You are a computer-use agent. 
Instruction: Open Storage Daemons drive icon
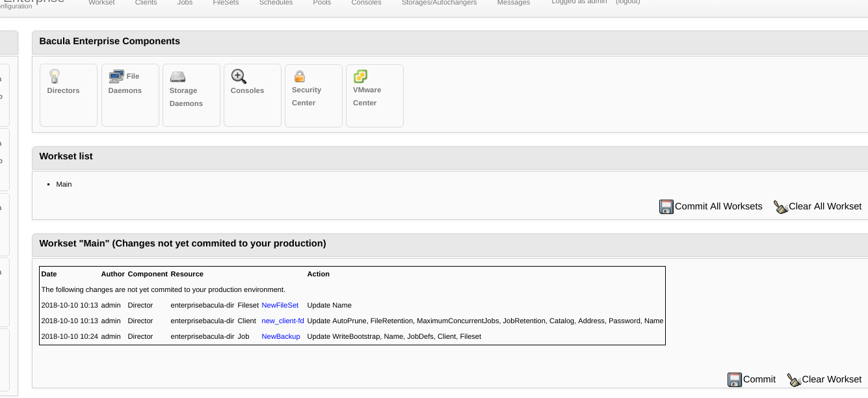click(178, 77)
